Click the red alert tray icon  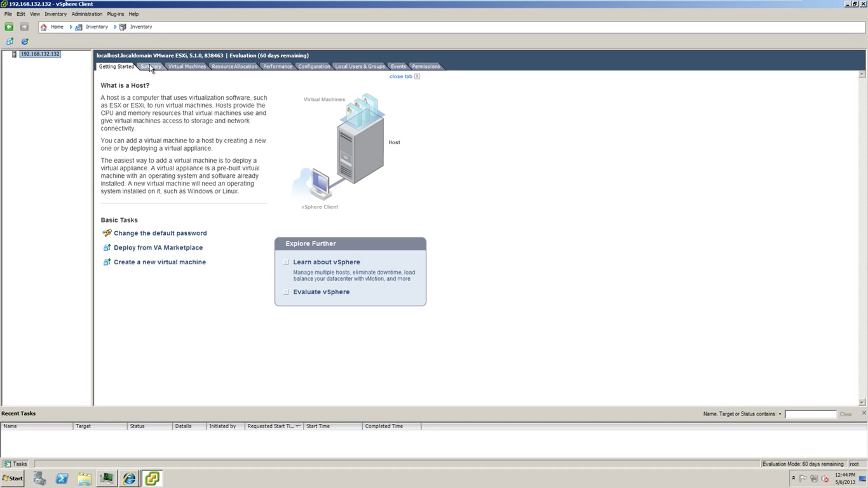825,478
